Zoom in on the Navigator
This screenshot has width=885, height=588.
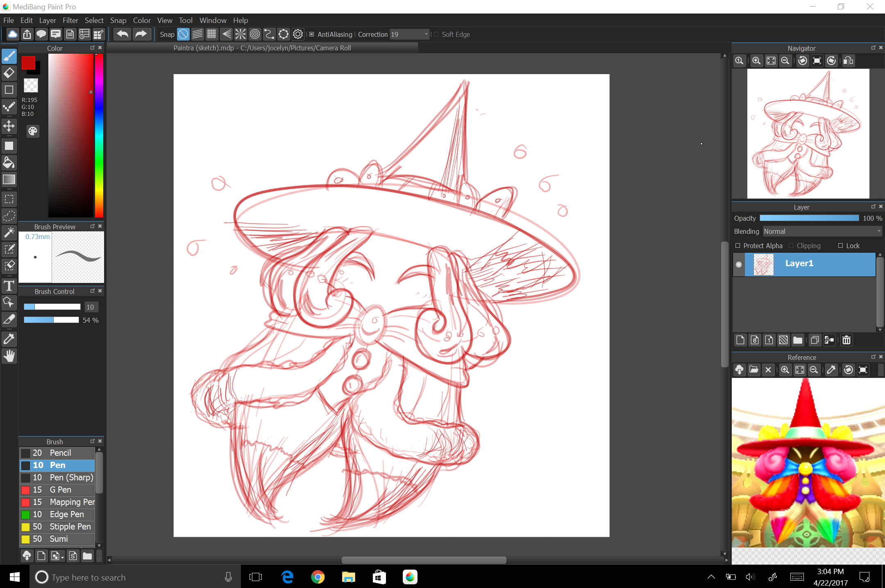pos(756,61)
